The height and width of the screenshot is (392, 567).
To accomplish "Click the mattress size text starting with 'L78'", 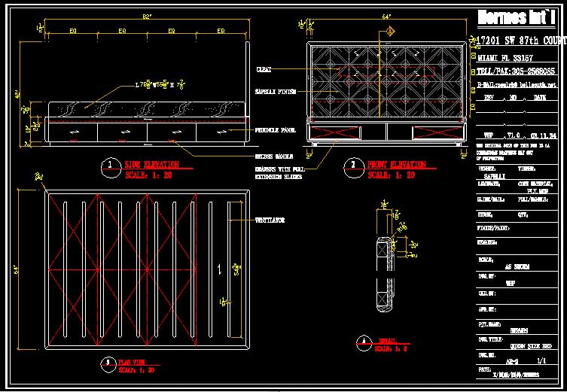I will point(160,85).
